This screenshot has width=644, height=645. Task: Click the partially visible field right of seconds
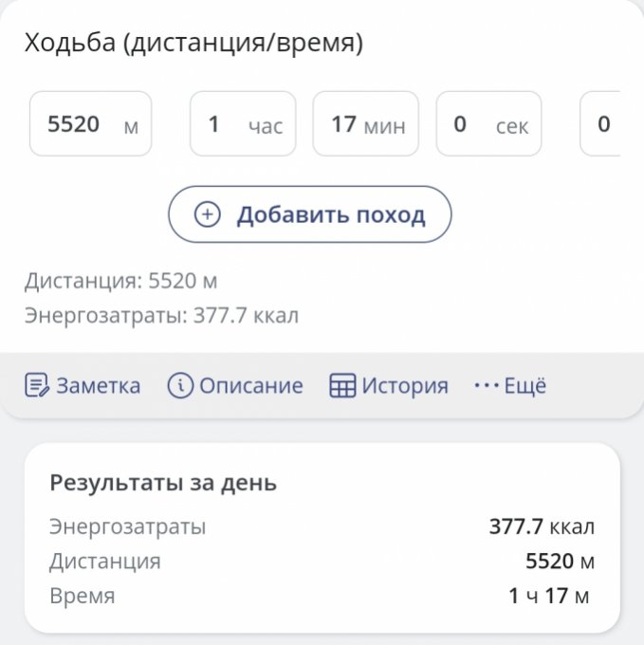(601, 124)
